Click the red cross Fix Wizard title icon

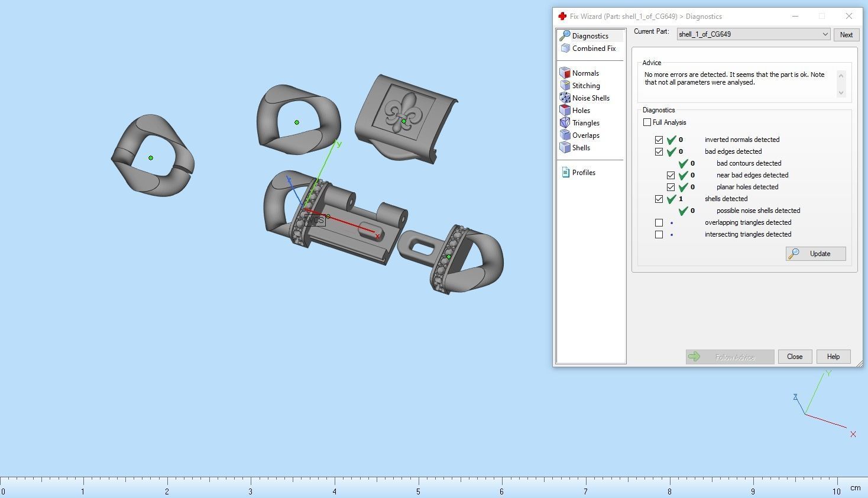point(562,17)
